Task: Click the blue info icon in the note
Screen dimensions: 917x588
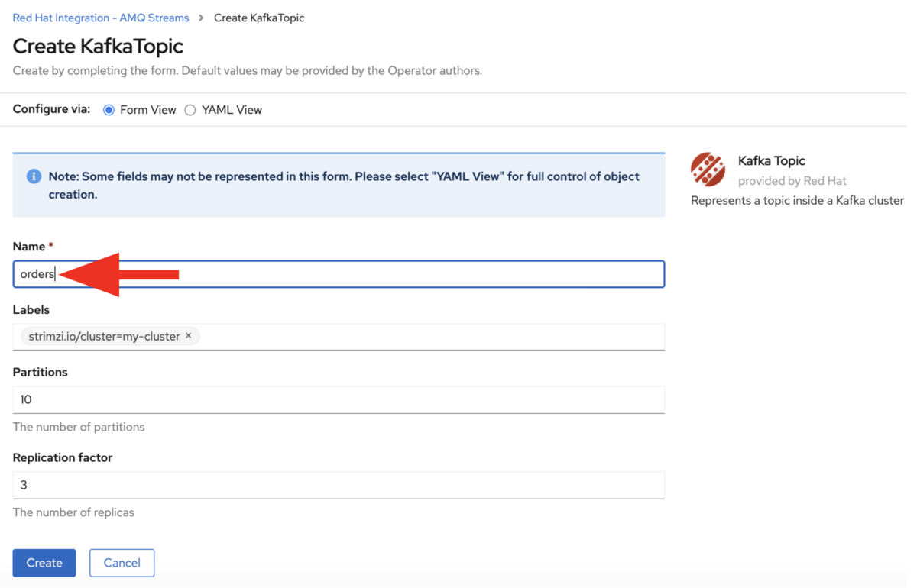Action: 34,176
